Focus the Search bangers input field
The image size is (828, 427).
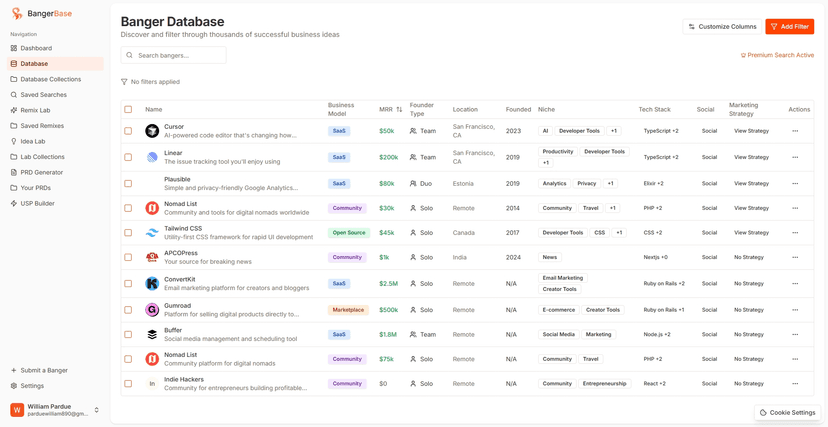174,55
